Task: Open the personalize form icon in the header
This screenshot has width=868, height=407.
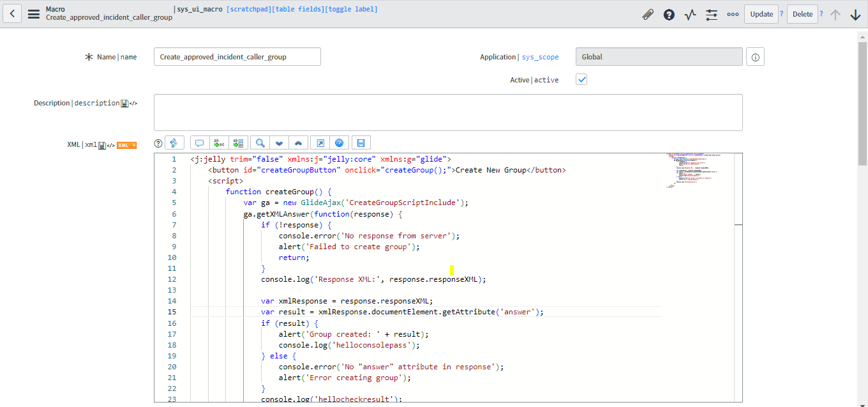Action: point(711,13)
